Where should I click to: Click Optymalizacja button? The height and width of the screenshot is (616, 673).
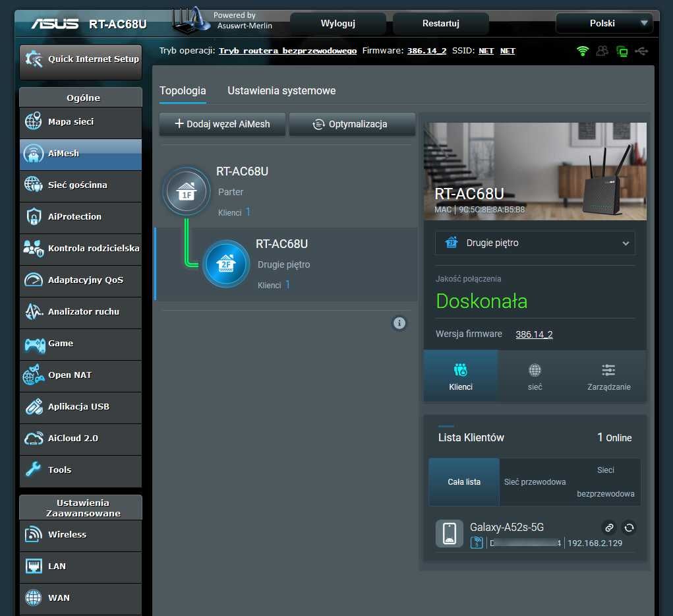(x=352, y=124)
